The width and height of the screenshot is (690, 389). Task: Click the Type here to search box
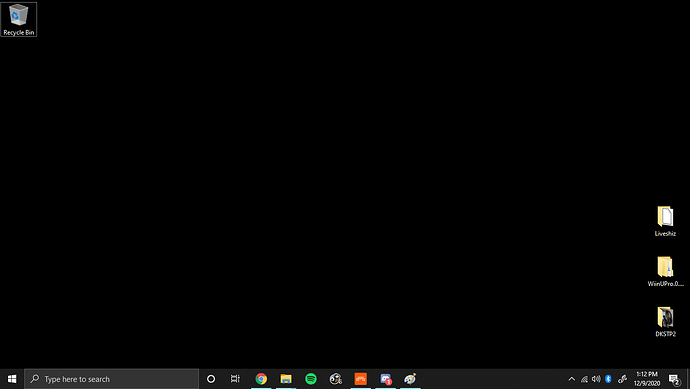tap(111, 379)
